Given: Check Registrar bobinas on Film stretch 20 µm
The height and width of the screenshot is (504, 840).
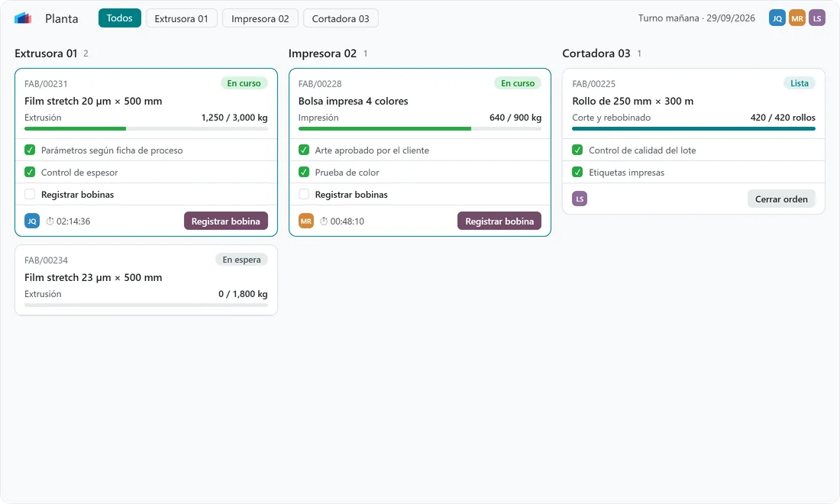Looking at the screenshot, I should 30,194.
